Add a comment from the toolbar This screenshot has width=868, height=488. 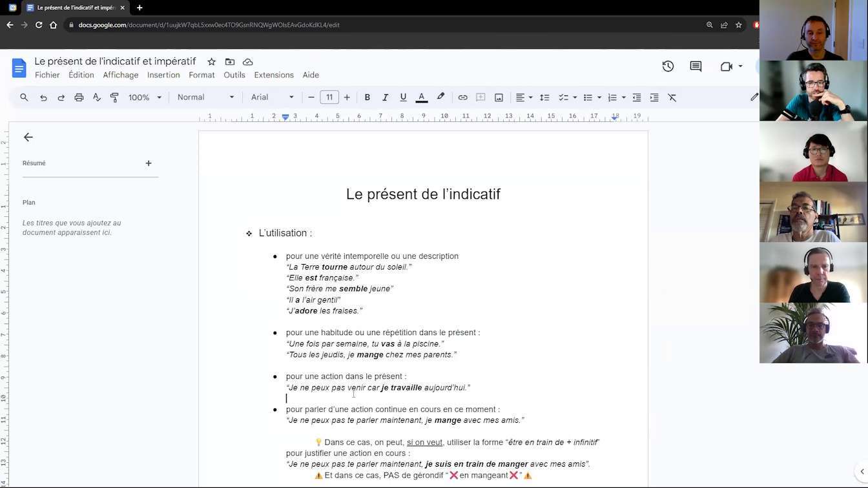480,97
